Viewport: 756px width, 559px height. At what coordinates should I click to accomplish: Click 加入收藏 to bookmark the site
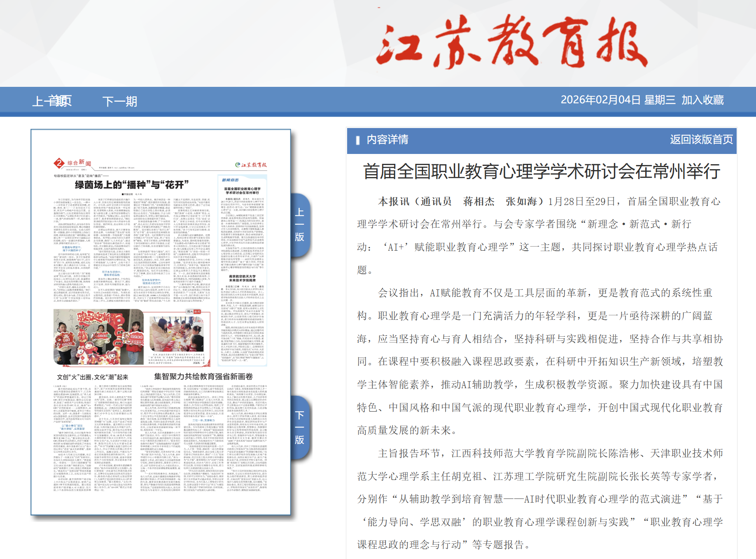click(702, 100)
